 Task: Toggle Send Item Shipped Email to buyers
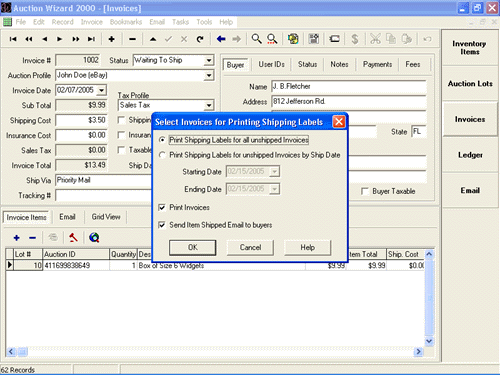point(162,225)
